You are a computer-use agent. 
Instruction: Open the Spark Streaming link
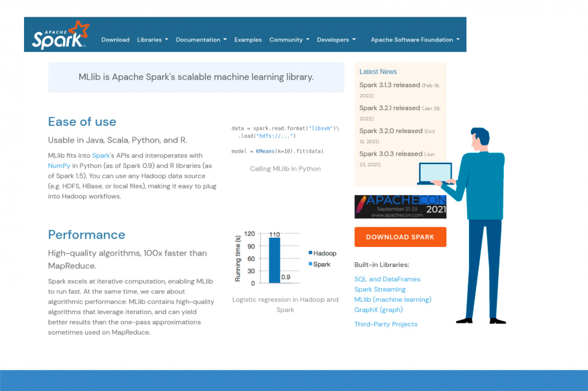[380, 289]
